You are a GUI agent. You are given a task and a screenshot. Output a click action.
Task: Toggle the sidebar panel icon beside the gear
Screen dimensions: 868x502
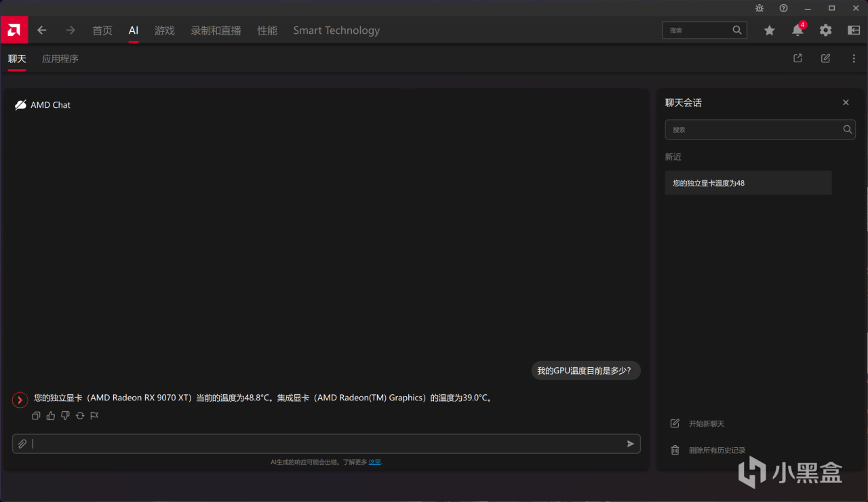click(x=854, y=30)
